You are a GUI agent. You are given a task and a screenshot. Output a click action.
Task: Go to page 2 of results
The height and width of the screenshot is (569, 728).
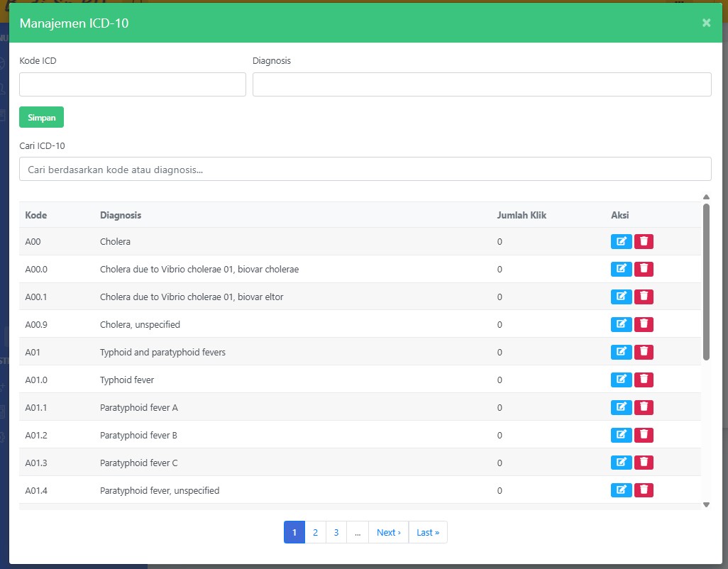click(315, 532)
